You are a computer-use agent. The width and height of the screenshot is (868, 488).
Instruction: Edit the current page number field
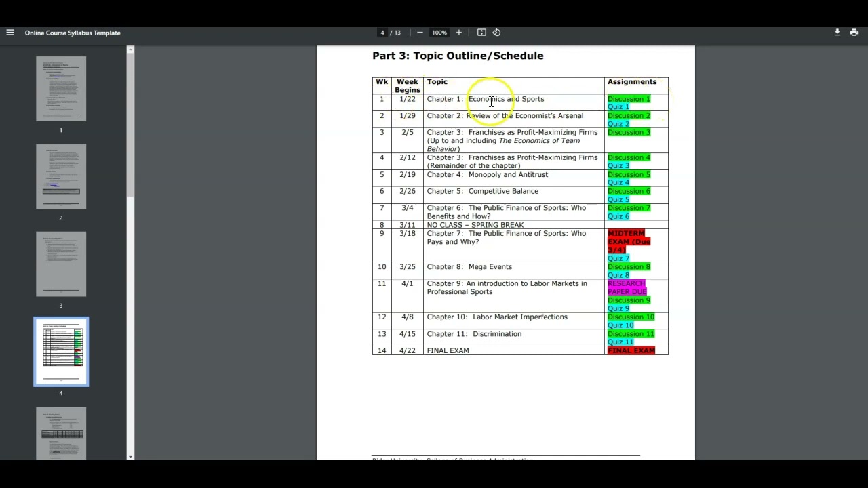coord(382,33)
